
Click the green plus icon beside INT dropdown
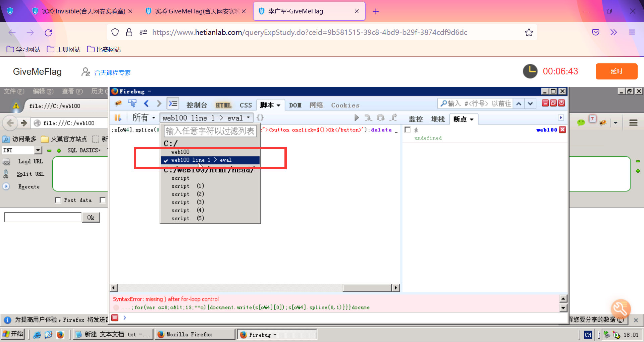(59, 151)
